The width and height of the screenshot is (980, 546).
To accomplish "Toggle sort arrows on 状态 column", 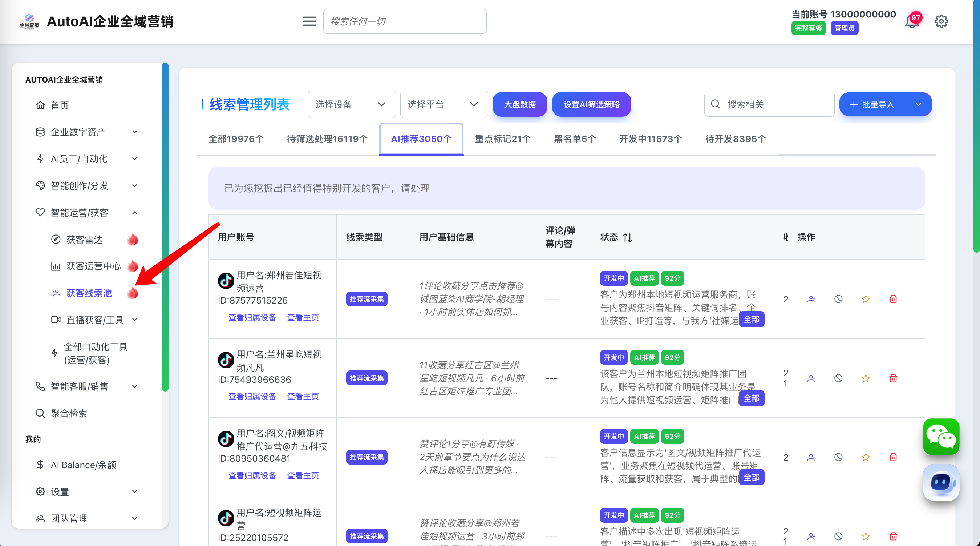I will [x=627, y=238].
